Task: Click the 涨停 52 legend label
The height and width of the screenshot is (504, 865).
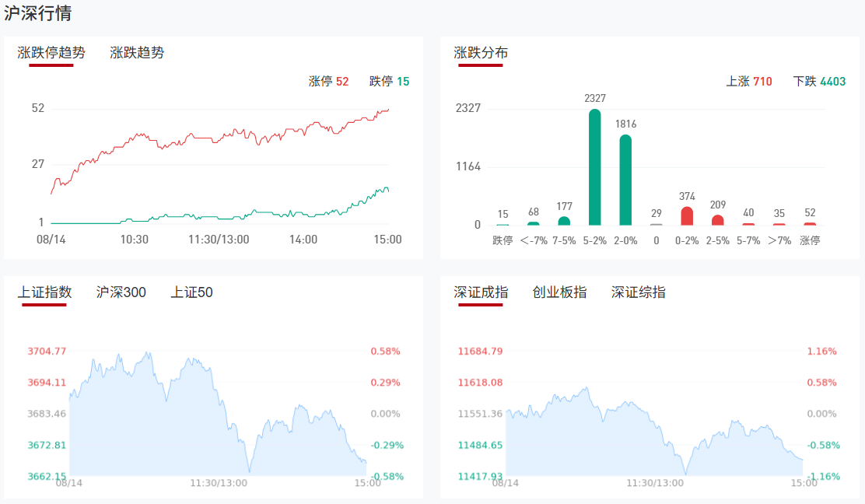Action: click(x=328, y=82)
